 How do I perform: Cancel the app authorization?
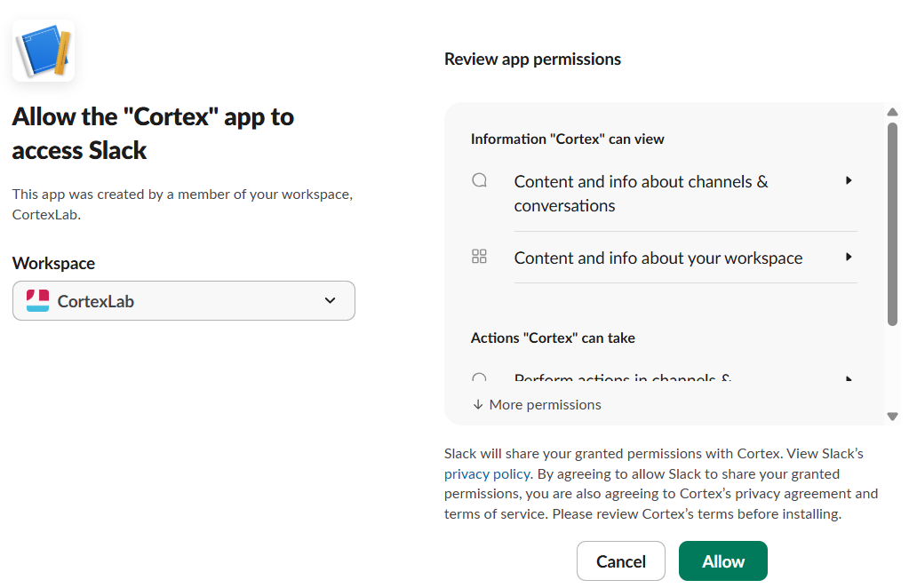click(621, 561)
